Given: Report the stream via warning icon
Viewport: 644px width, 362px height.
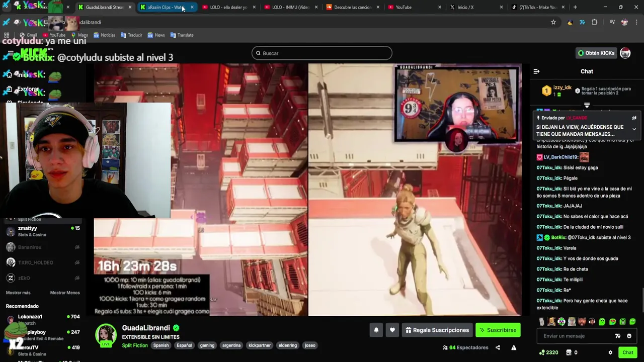Looking at the screenshot, I should [514, 347].
